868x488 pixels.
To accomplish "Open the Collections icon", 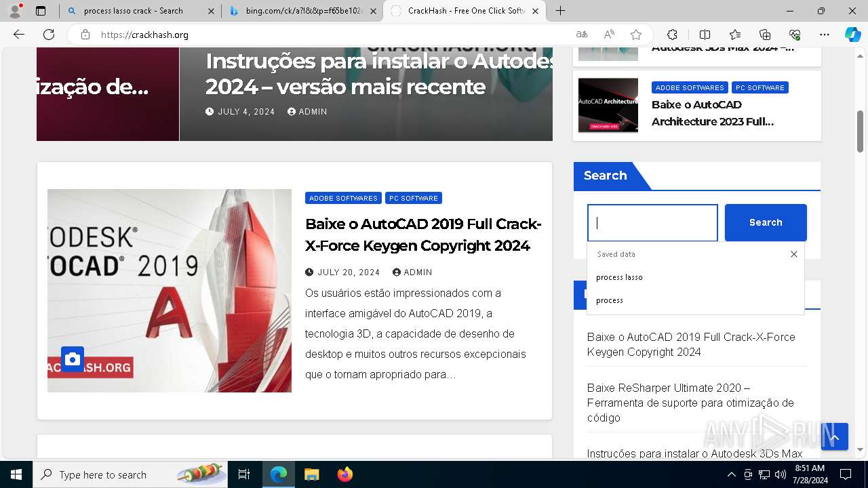I will coord(765,35).
